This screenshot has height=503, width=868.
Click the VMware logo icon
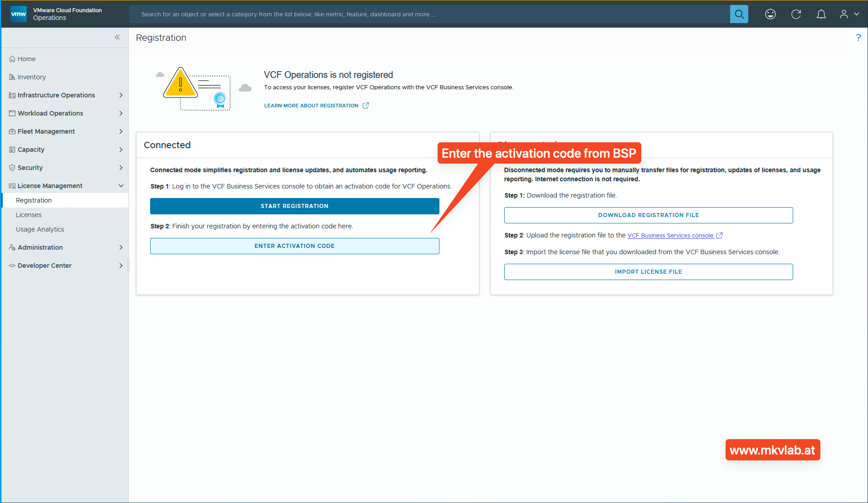(x=19, y=14)
